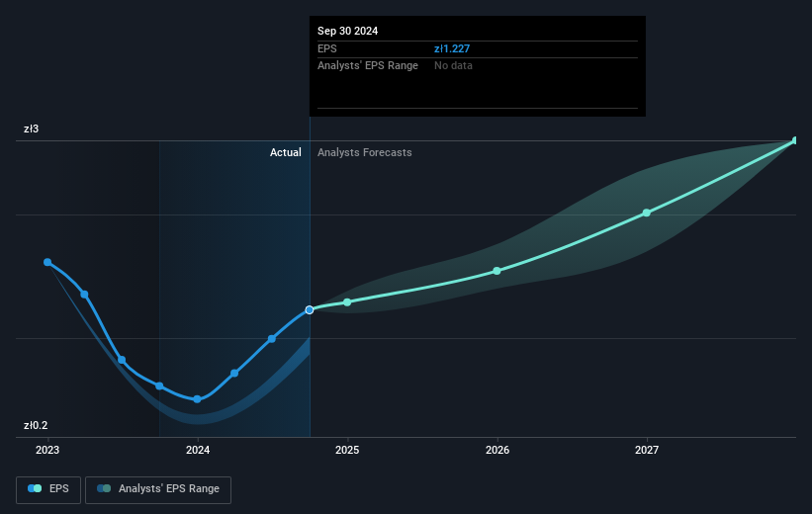
Task: Click the 2026 x-axis label
Action: point(497,450)
